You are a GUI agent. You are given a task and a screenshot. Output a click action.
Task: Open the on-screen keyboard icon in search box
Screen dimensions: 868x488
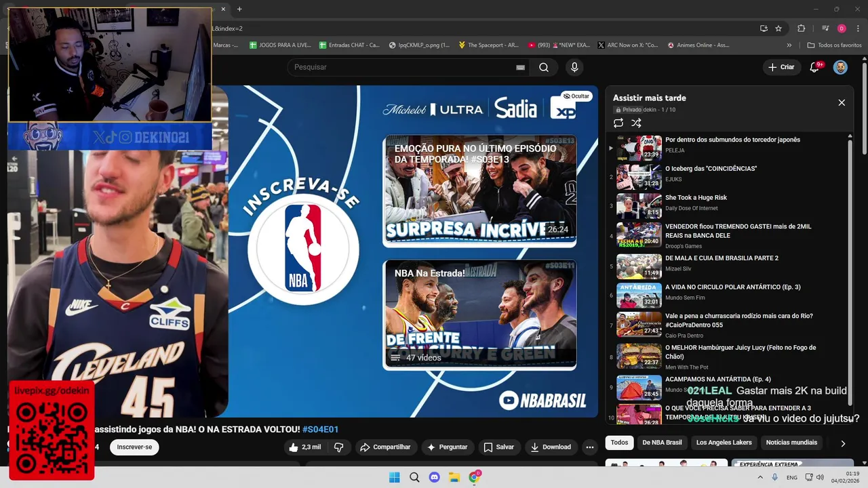point(520,67)
